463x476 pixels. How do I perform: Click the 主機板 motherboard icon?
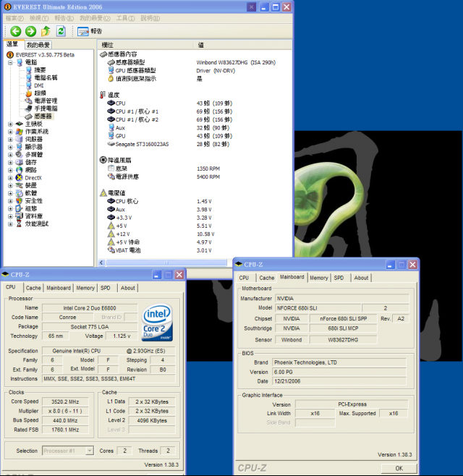(x=19, y=124)
